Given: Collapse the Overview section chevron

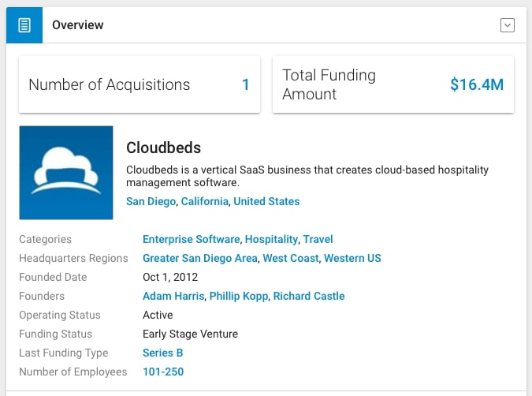Looking at the screenshot, I should point(508,25).
